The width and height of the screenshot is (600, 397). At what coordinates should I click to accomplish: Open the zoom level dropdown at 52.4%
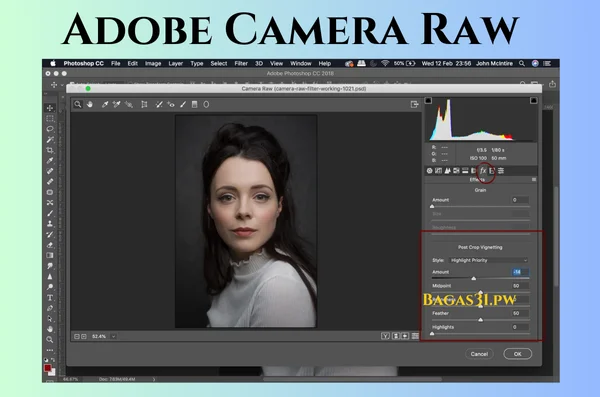tap(113, 336)
